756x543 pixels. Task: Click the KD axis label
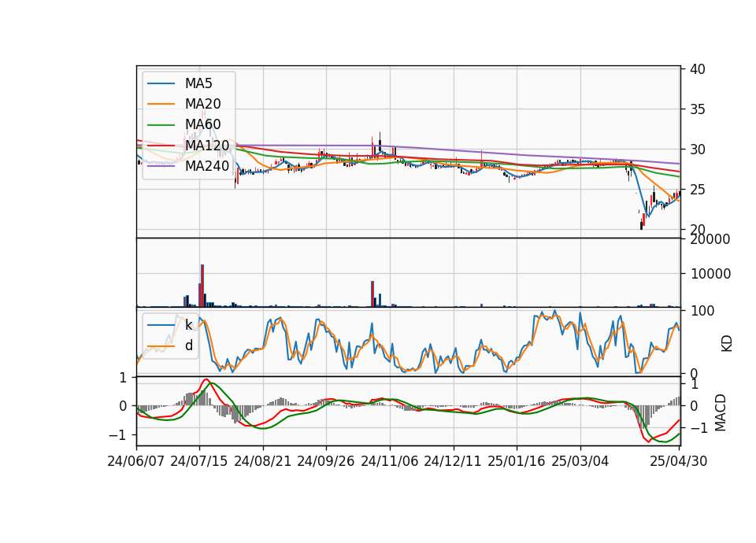click(x=727, y=344)
